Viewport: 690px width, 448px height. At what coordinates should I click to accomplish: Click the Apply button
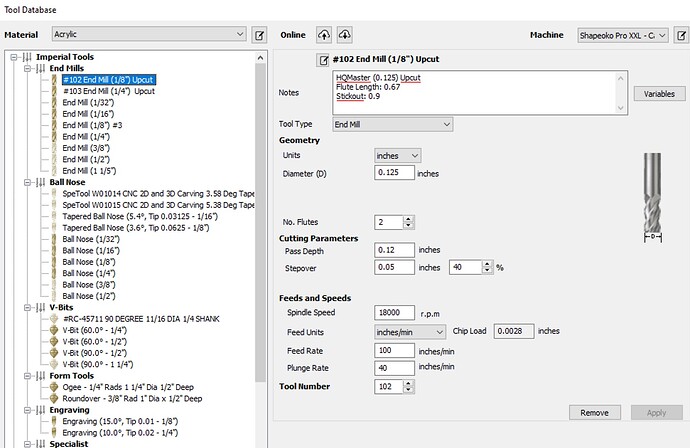pos(657,413)
